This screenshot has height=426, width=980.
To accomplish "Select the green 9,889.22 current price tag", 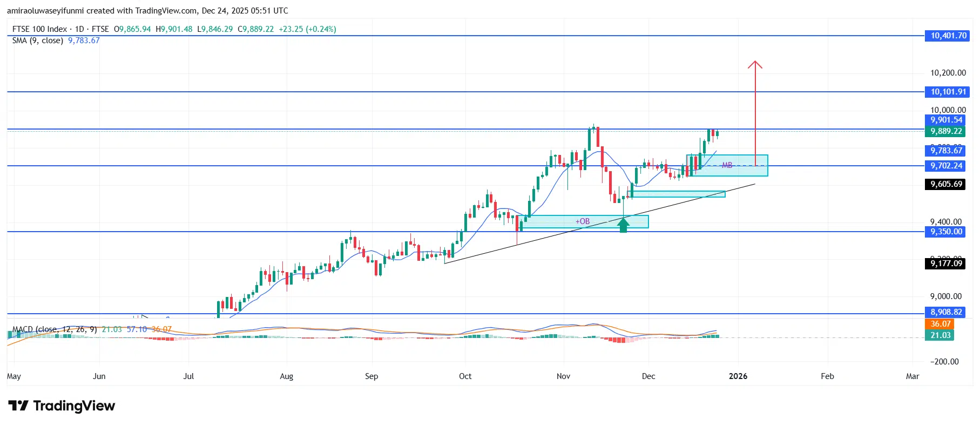I will tap(946, 131).
